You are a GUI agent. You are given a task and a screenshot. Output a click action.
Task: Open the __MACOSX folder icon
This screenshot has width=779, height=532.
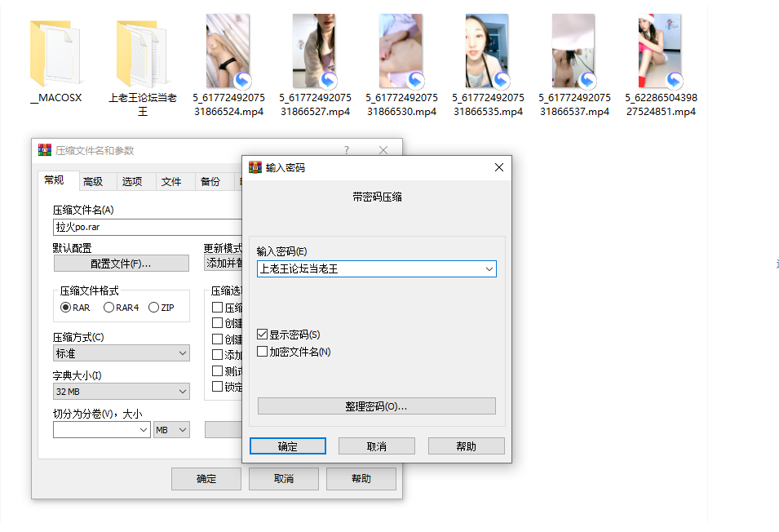point(55,55)
